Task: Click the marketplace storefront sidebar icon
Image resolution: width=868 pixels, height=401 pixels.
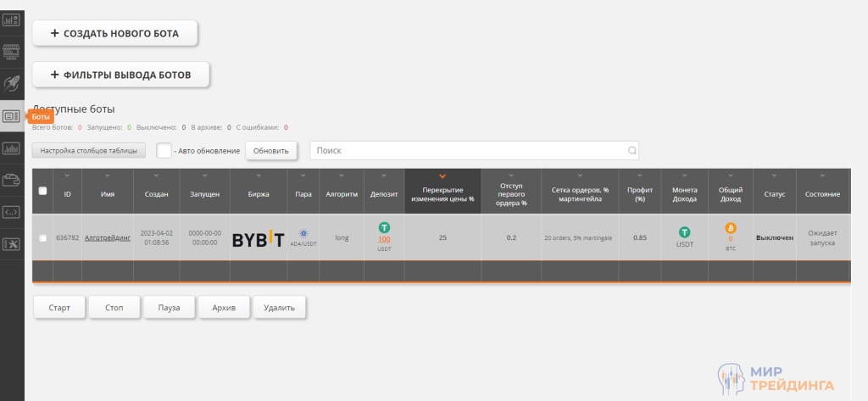Action: click(12, 52)
